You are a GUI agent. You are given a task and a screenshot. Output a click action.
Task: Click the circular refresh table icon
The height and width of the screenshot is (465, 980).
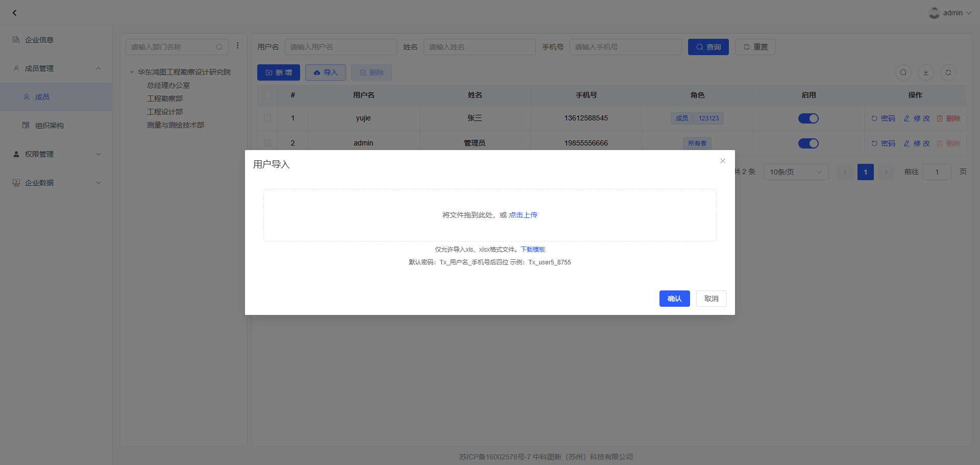click(x=948, y=72)
